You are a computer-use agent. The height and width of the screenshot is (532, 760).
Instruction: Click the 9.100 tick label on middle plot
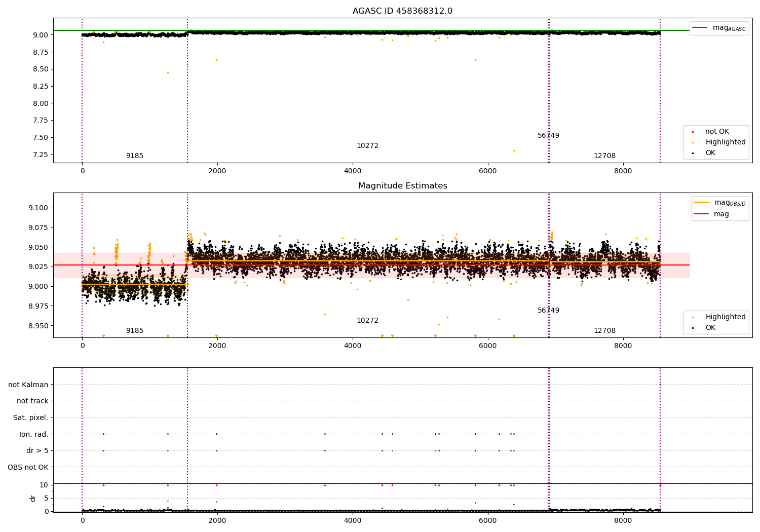pos(39,208)
